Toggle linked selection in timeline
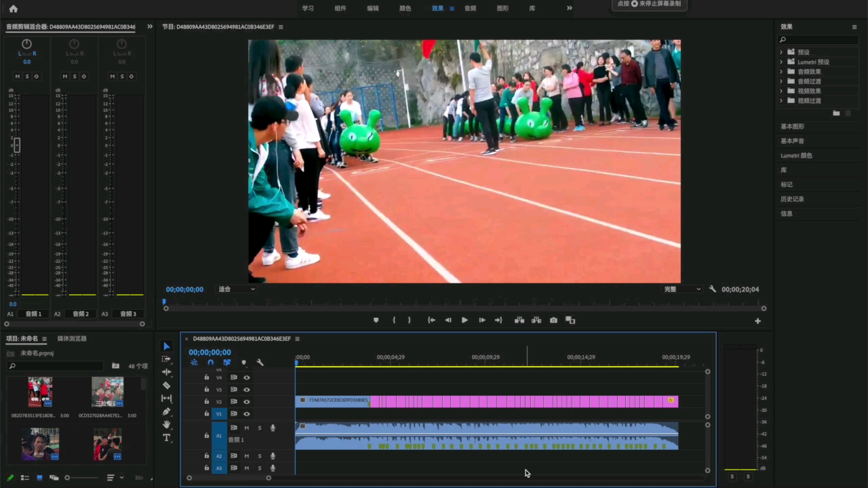This screenshot has width=868, height=488. coord(226,363)
